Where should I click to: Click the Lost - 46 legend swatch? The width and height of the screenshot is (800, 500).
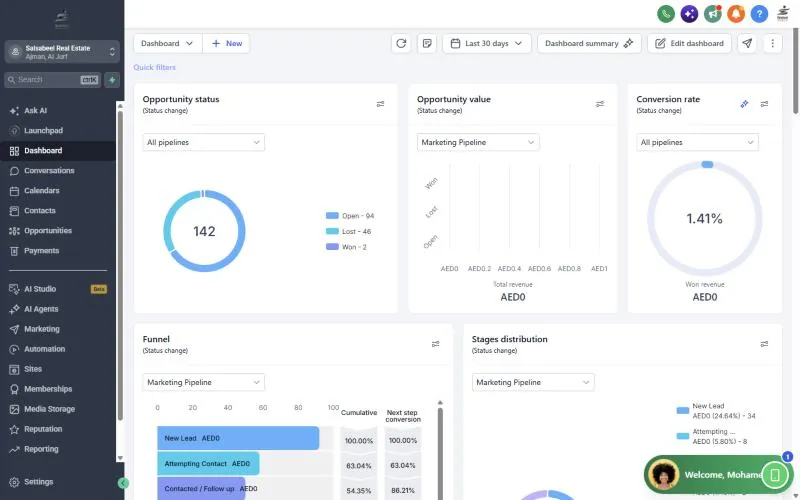pyautogui.click(x=332, y=231)
